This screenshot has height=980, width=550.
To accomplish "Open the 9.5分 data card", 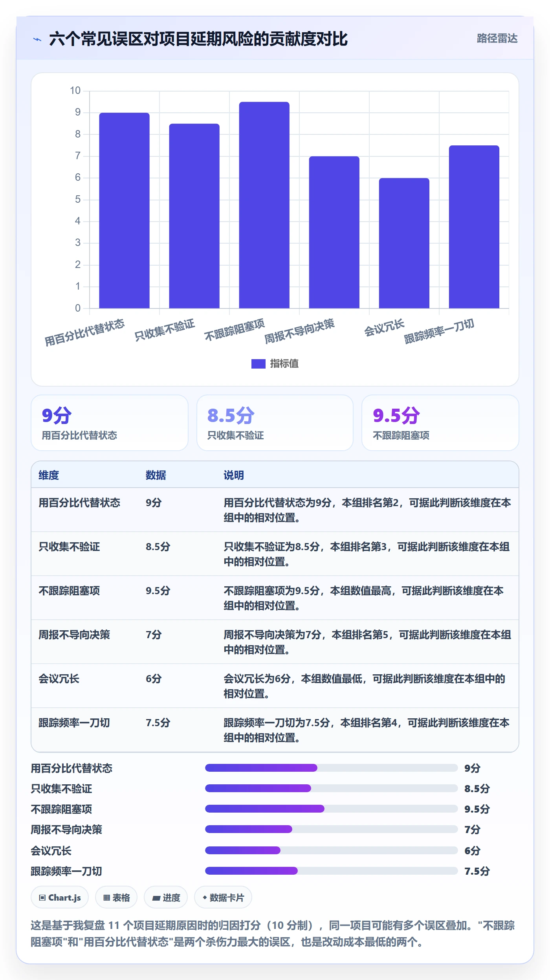I will point(440,423).
